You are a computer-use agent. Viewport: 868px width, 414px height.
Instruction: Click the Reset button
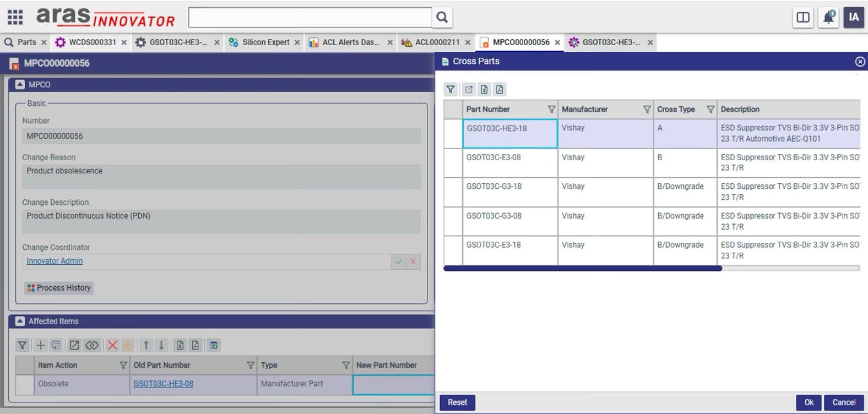point(457,402)
